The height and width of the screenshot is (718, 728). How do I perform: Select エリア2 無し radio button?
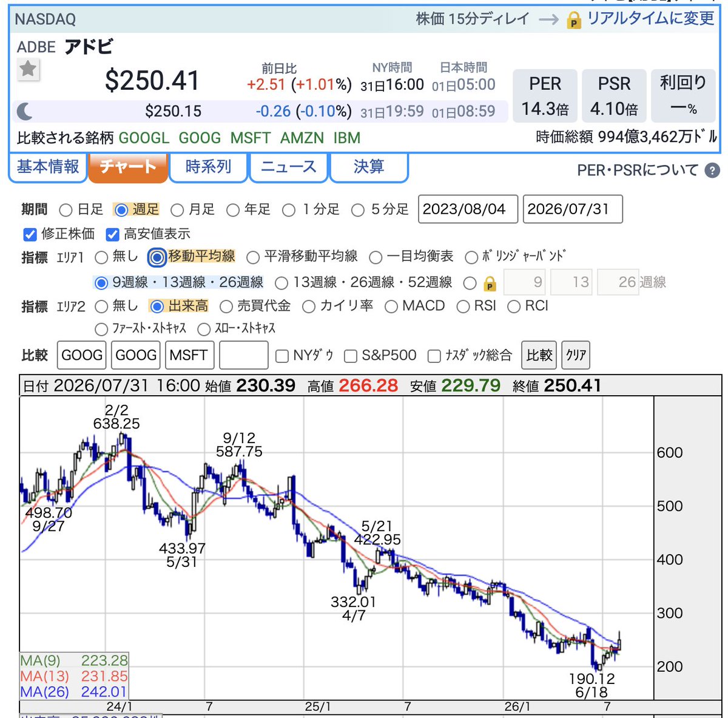click(x=101, y=307)
